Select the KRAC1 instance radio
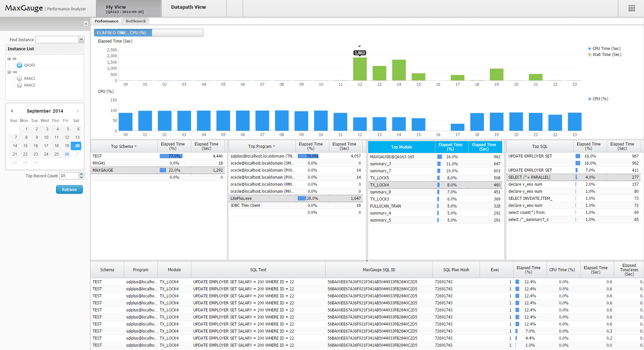Image resolution: width=644 pixels, height=350 pixels. click(x=19, y=78)
